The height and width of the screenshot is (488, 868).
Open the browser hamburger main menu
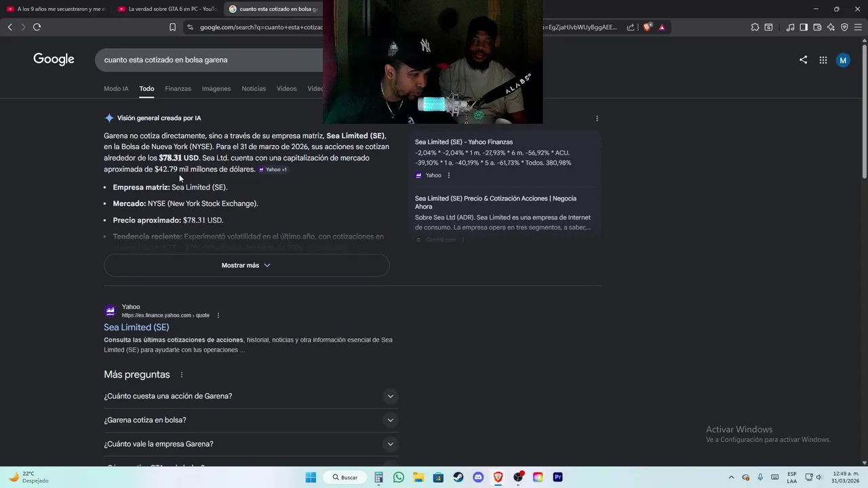858,27
